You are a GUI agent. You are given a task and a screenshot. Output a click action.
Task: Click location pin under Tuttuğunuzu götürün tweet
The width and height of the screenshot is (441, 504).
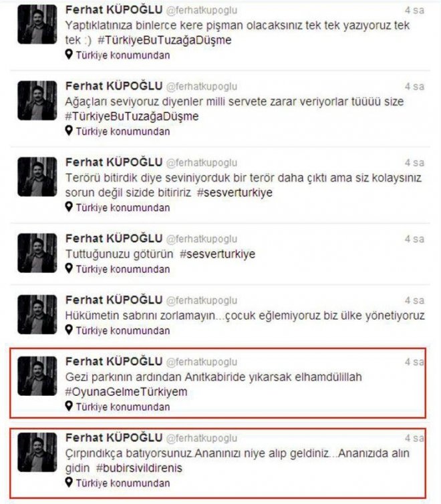69,268
